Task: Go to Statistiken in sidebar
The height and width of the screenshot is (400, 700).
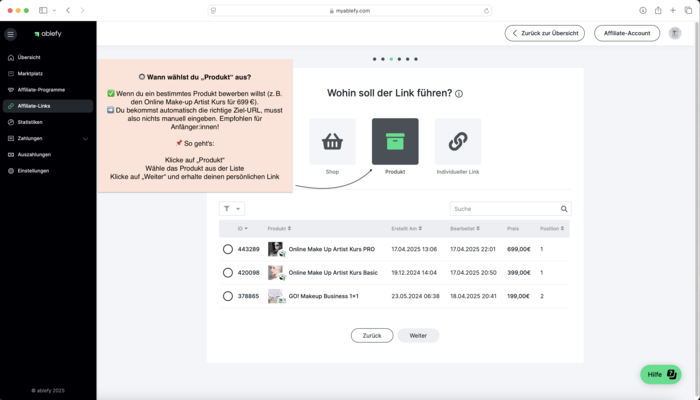Action: tap(30, 122)
